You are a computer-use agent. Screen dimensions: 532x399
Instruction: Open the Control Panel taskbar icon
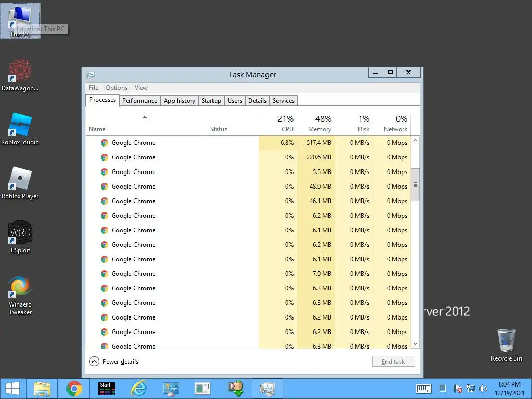click(170, 389)
